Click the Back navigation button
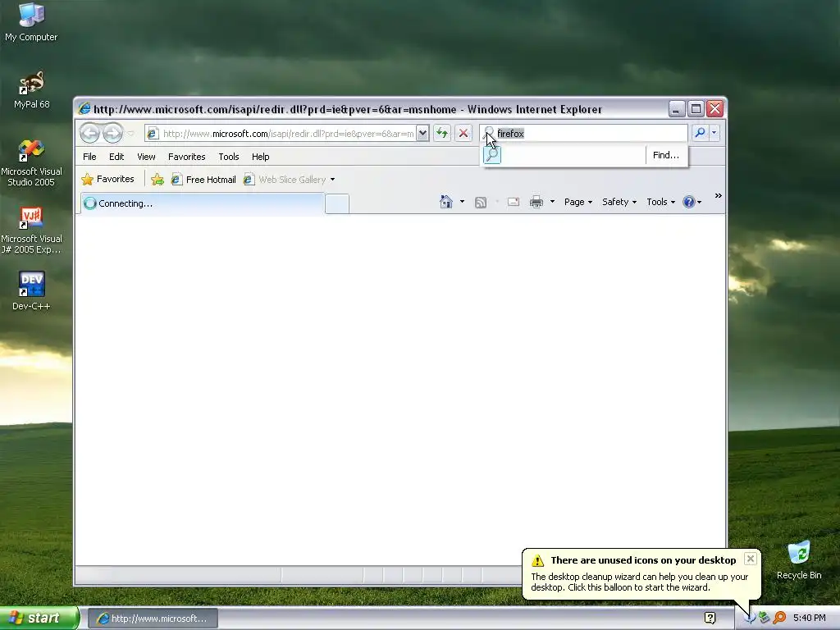840x630 pixels. pyautogui.click(x=89, y=133)
